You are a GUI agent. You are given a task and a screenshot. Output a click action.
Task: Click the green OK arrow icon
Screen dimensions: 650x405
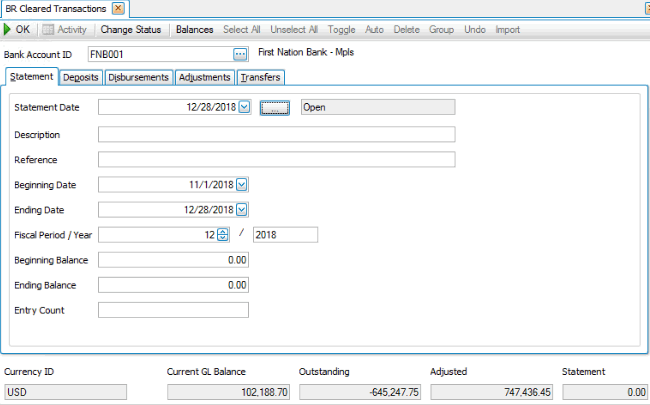8,30
